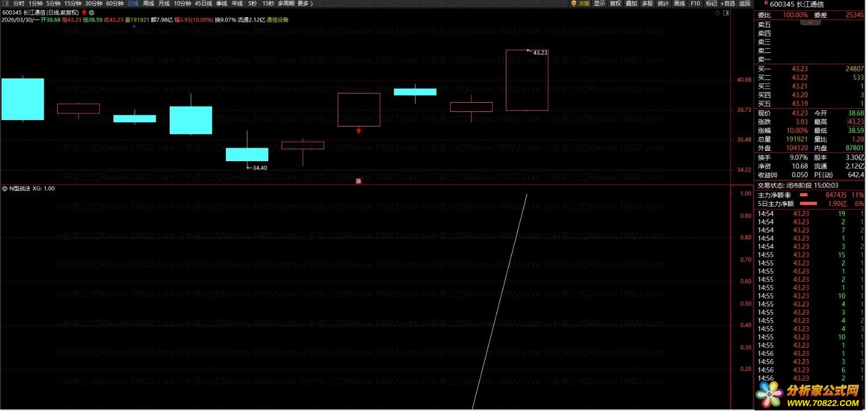Select the 5分钟 period
The width and height of the screenshot is (868, 412).
pyautogui.click(x=54, y=3)
